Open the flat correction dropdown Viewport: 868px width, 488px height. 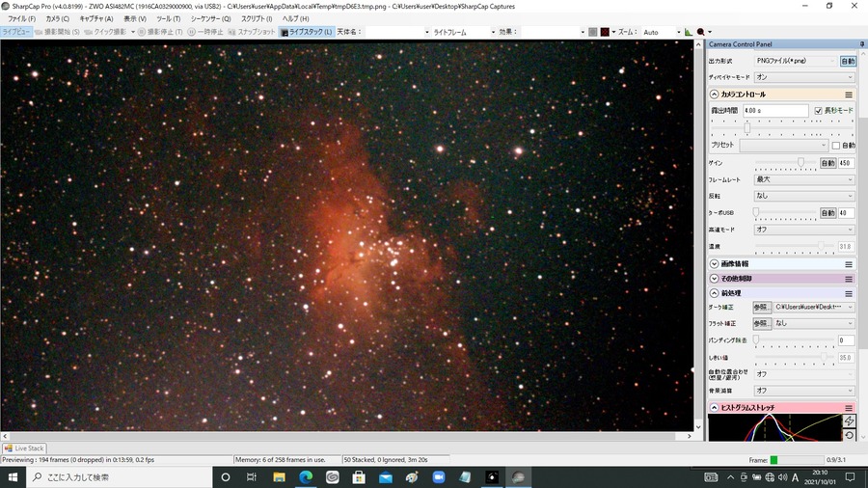pyautogui.click(x=814, y=323)
